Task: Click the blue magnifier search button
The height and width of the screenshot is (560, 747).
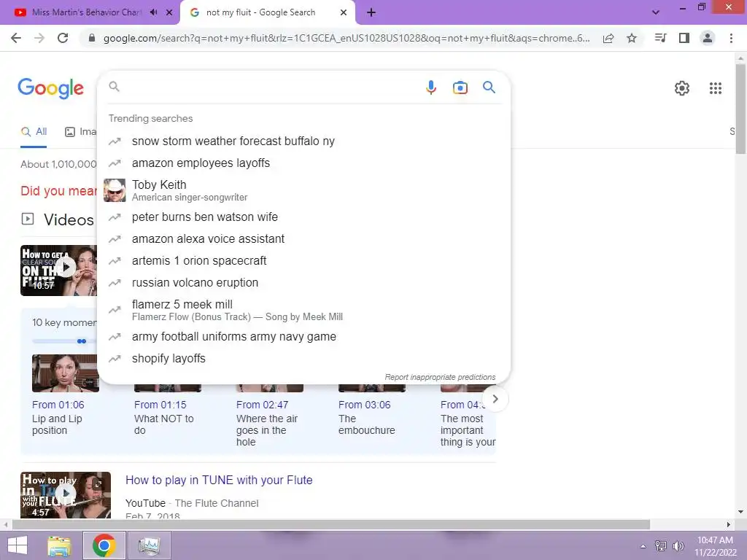Action: (489, 87)
